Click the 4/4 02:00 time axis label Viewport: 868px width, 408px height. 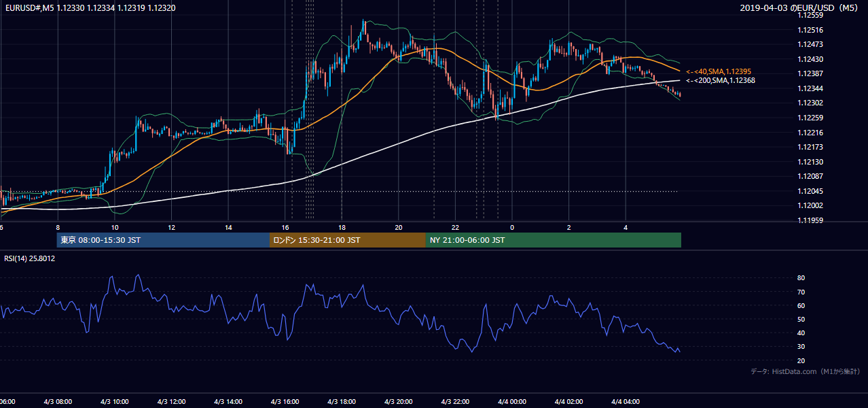click(x=568, y=401)
